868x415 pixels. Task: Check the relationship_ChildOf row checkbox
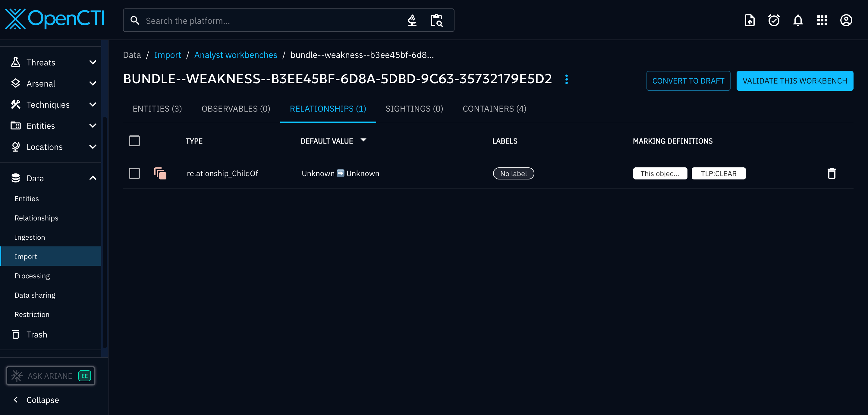[x=134, y=173]
